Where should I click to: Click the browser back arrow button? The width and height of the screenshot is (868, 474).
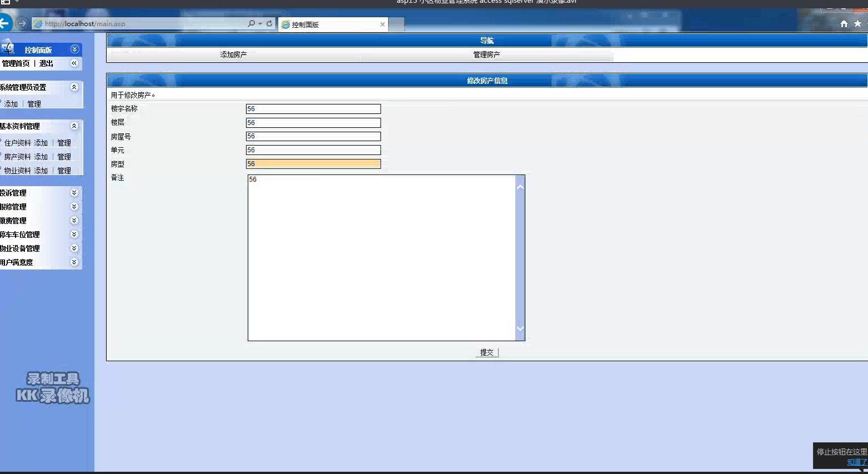coord(4,23)
